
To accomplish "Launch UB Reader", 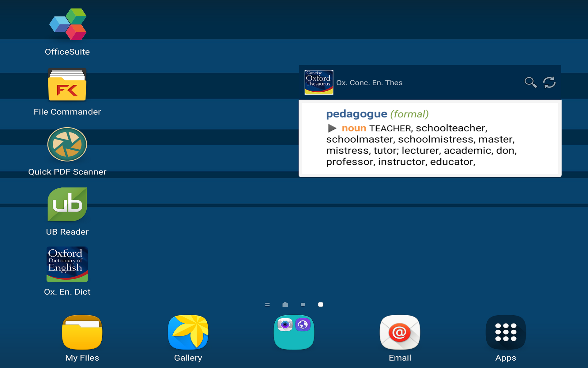I will pos(67,204).
